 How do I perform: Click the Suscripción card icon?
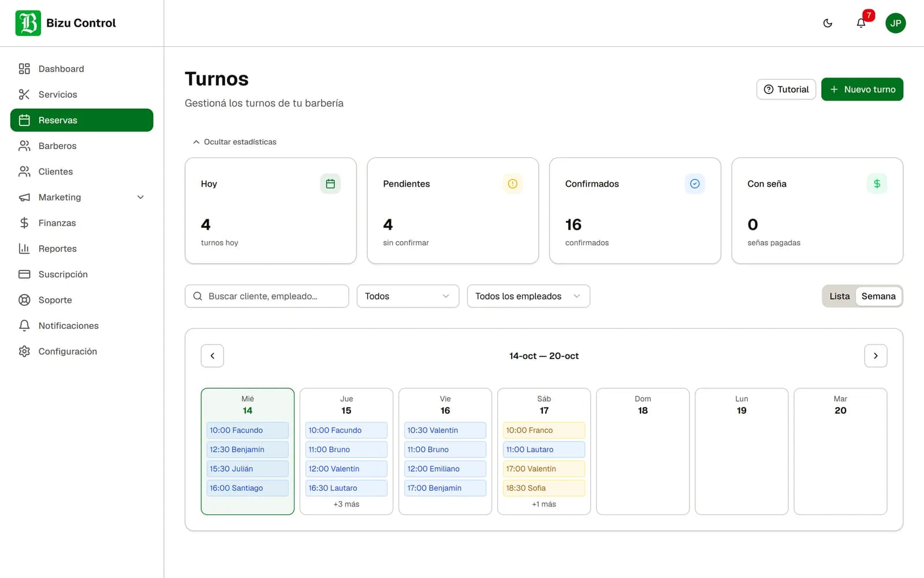pyautogui.click(x=24, y=275)
